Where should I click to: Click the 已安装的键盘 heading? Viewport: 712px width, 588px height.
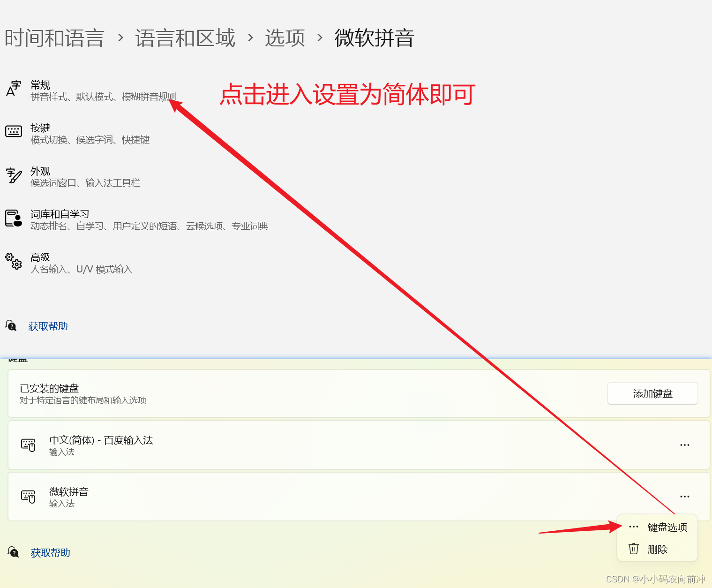click(49, 389)
